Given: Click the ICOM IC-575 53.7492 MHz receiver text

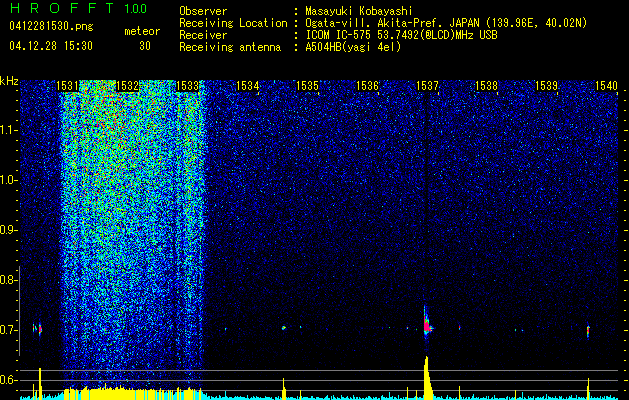Looking at the screenshot, I should tap(401, 35).
